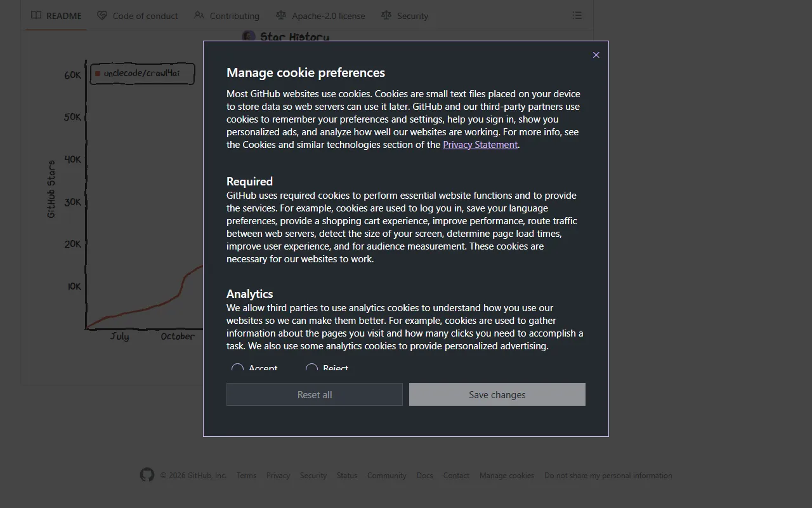Close the cookie preferences dialog
Screen dimensions: 812x508
596,55
